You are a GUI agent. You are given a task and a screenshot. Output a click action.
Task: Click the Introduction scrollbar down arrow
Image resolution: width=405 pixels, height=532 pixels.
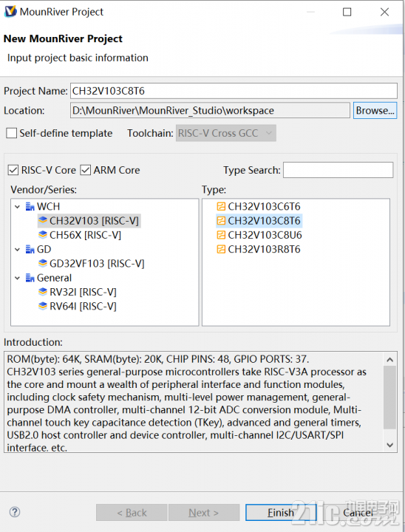coord(390,445)
